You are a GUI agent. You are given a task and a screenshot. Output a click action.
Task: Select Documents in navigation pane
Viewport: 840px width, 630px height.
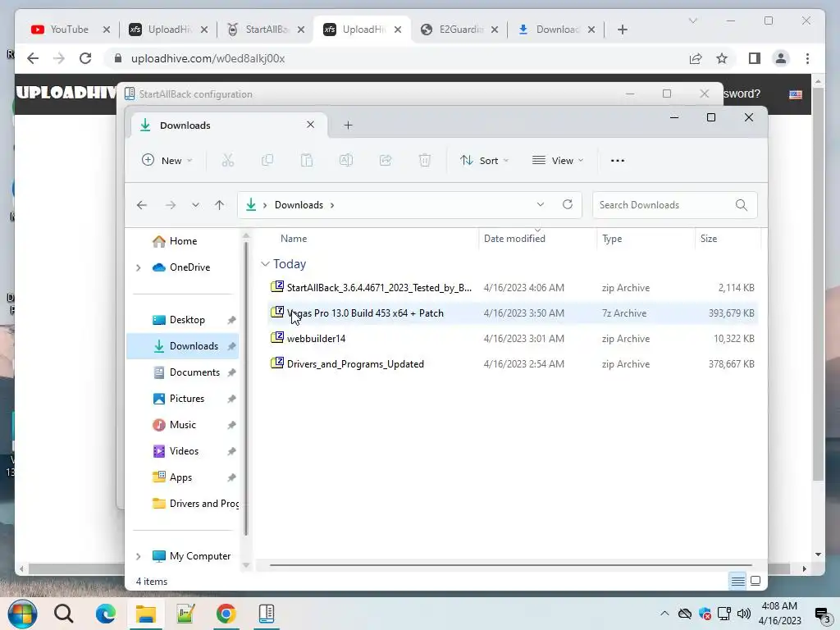point(183,372)
